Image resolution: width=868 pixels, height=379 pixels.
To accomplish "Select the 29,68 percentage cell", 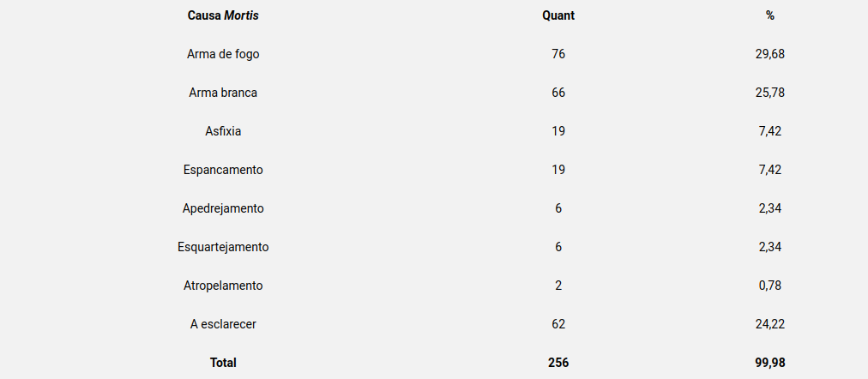I will tap(770, 54).
